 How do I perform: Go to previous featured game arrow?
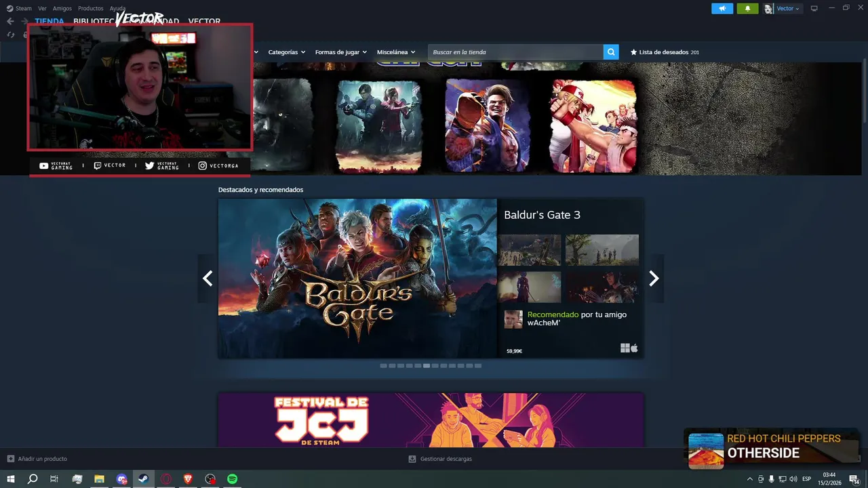(x=208, y=279)
